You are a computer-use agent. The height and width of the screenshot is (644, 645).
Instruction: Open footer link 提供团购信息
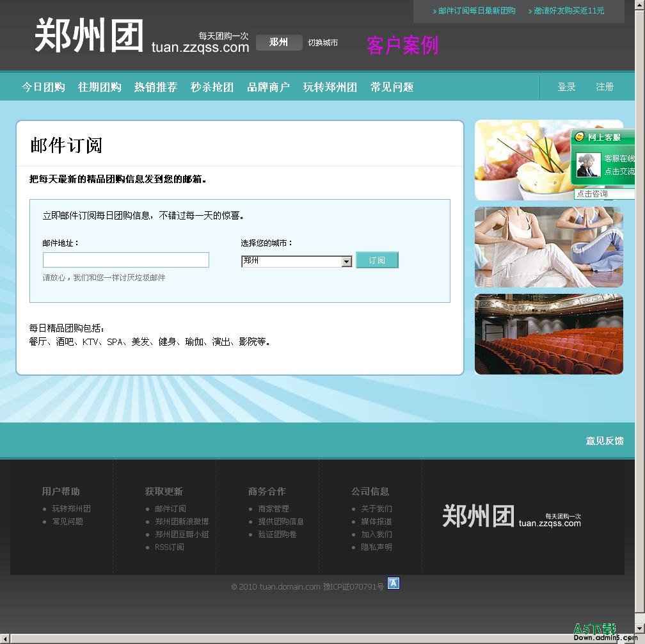click(281, 521)
